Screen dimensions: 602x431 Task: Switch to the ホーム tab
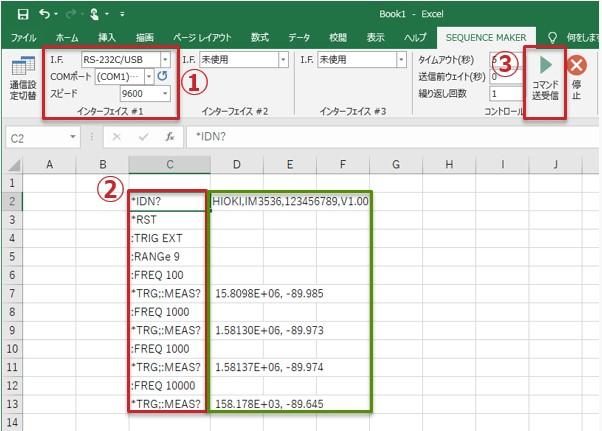coord(67,38)
